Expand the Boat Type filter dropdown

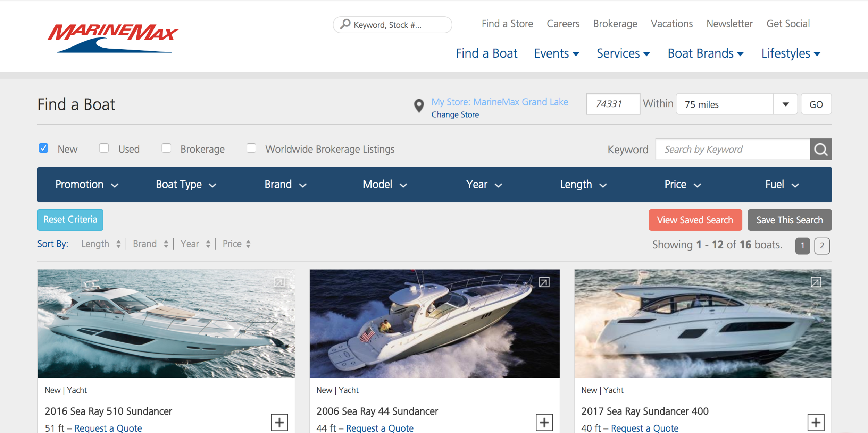point(186,185)
